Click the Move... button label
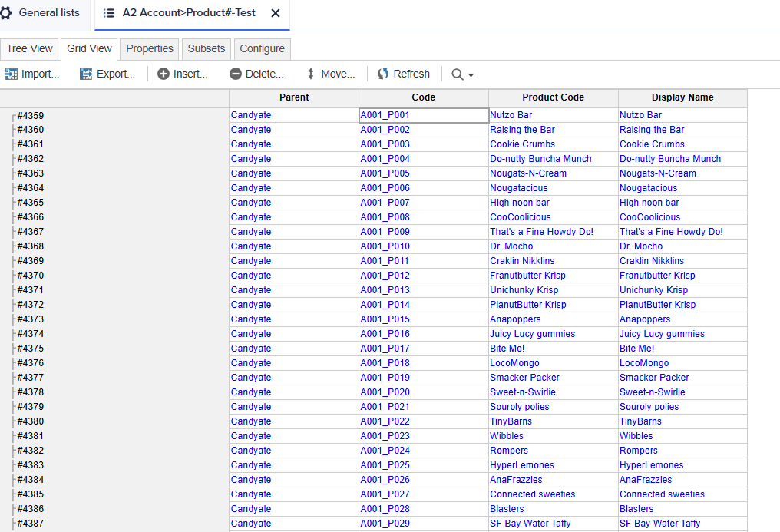This screenshot has width=780, height=532. tap(339, 74)
